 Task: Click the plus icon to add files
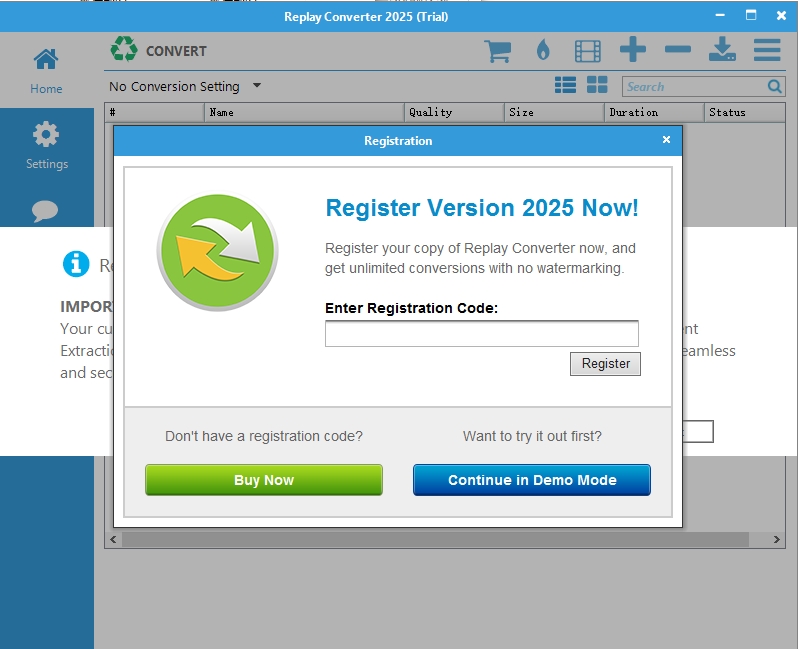coord(632,50)
